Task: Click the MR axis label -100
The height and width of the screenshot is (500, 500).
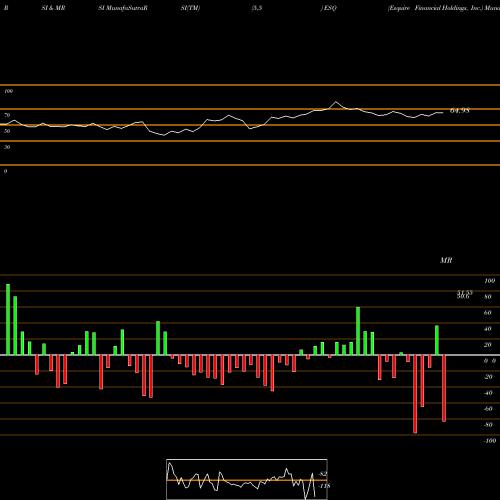Action: click(490, 441)
